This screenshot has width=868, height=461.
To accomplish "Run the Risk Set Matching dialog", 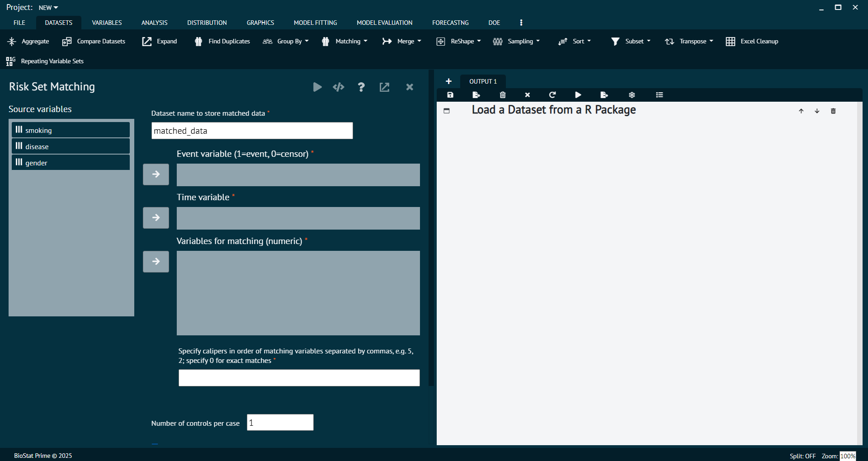I will (x=317, y=87).
